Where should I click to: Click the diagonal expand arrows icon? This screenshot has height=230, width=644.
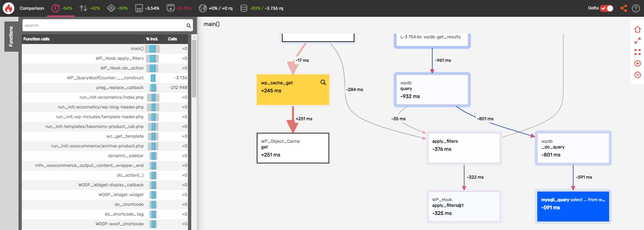tap(637, 41)
